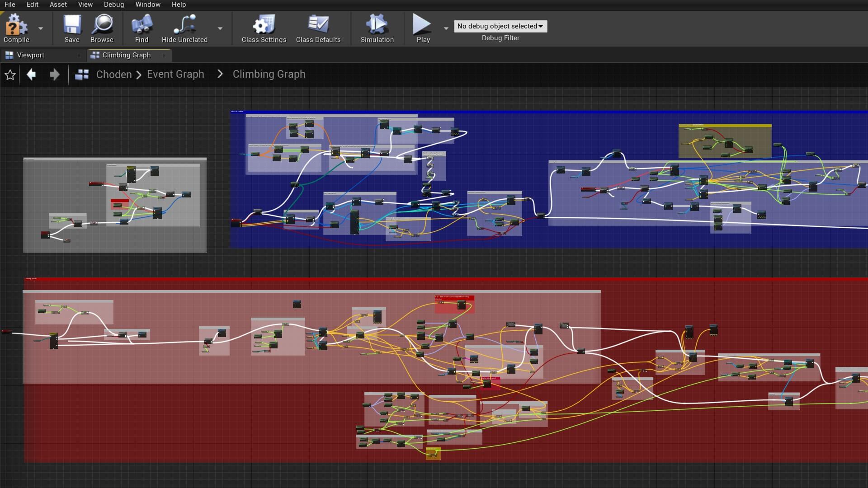Click the Compile blueprint icon
Image resolution: width=868 pixels, height=488 pixels.
click(16, 28)
